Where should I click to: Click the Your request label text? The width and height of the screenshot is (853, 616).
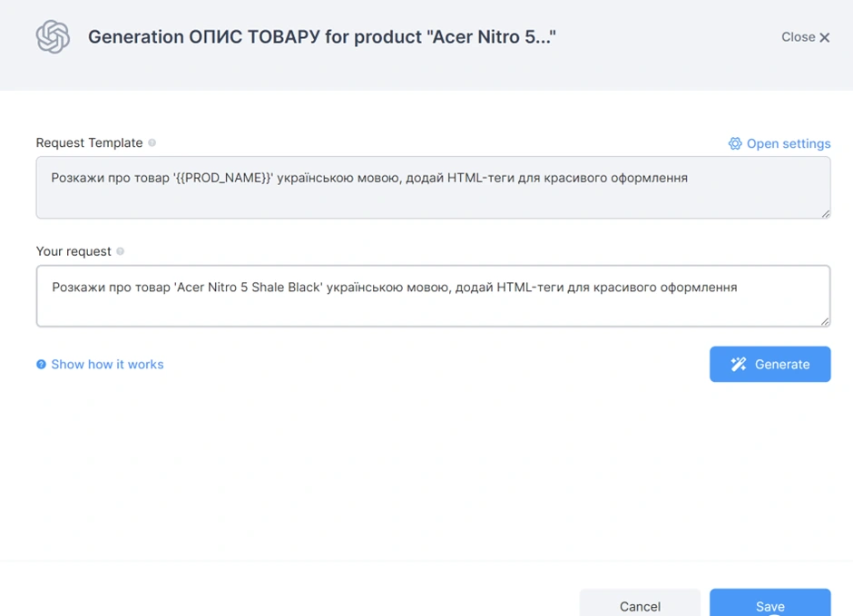[74, 251]
